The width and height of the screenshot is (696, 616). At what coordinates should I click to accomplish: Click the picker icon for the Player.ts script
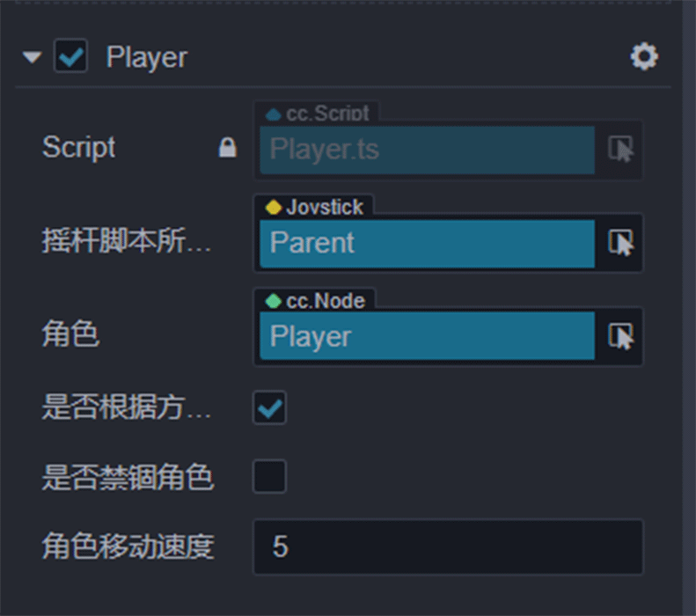621,149
